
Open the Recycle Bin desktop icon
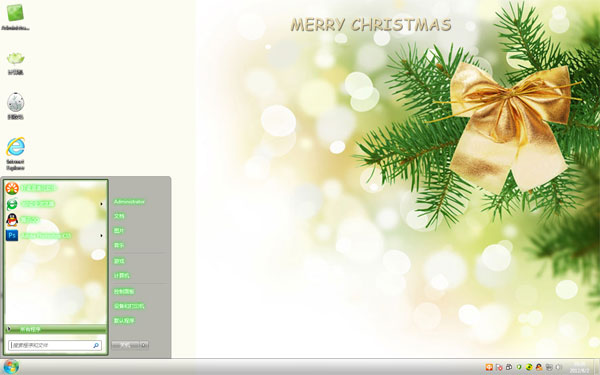tap(15, 106)
